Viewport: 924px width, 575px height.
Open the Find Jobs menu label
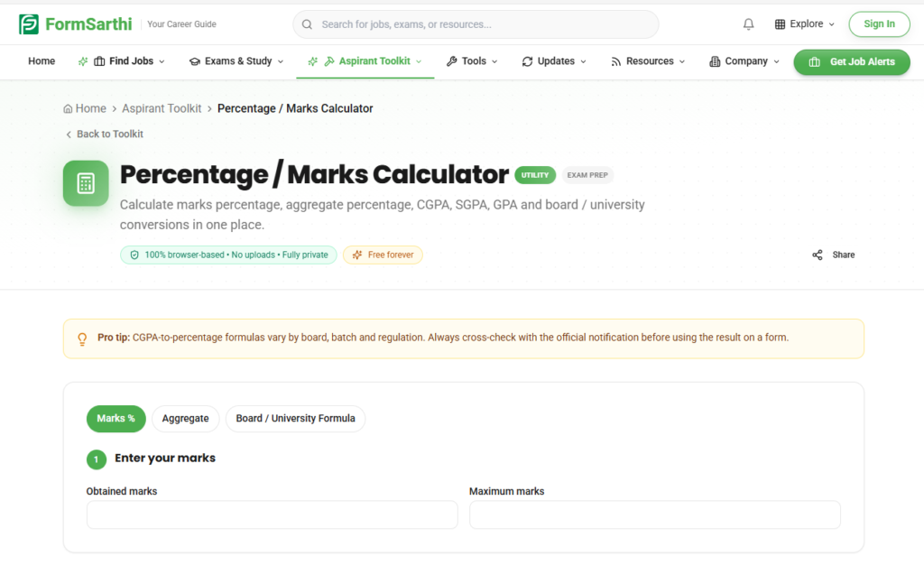132,61
